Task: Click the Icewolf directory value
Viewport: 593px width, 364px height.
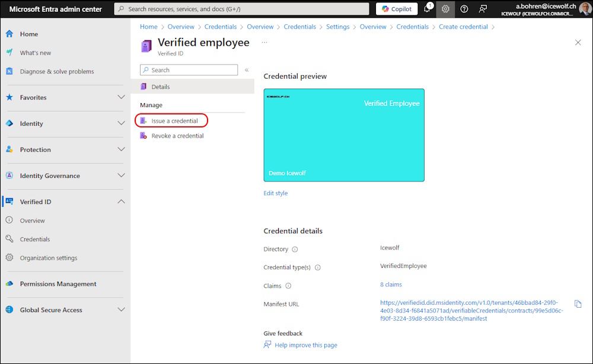Action: (390, 248)
